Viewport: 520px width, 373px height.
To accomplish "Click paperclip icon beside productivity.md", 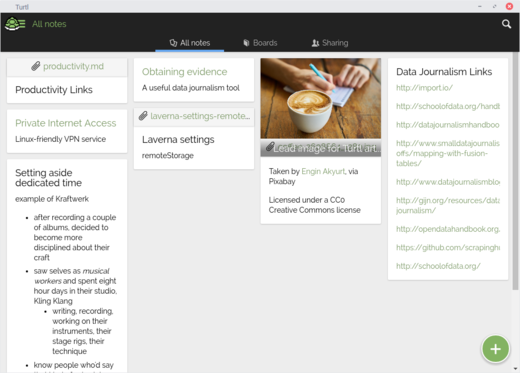I will 36,66.
